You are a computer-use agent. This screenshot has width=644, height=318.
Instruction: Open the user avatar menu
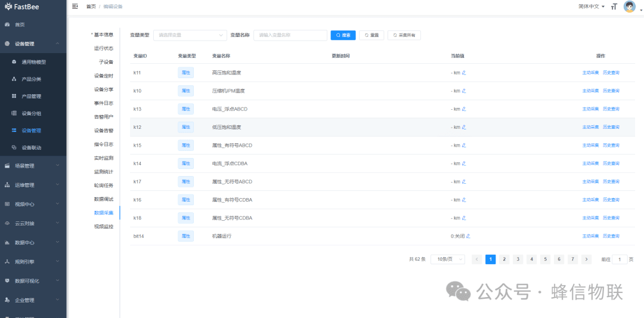click(629, 7)
